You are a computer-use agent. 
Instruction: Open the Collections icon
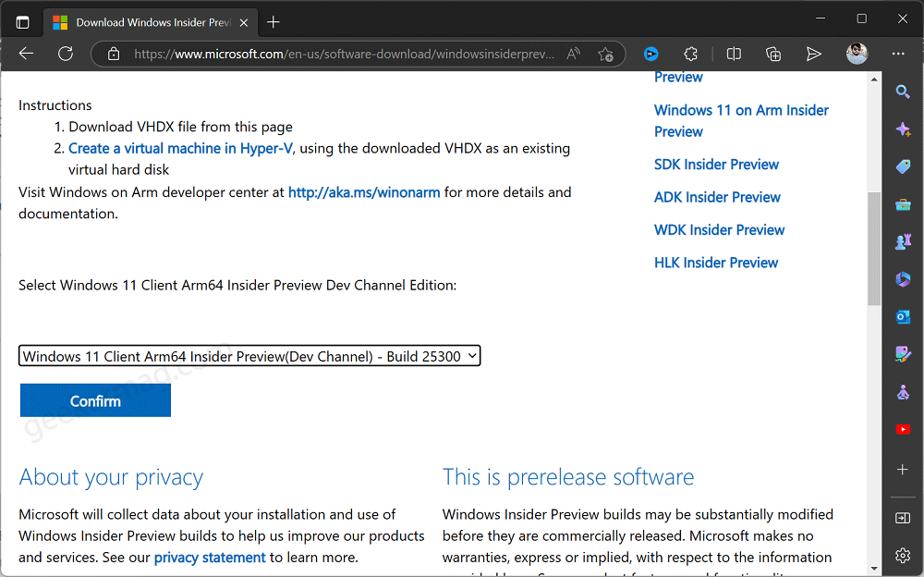773,55
